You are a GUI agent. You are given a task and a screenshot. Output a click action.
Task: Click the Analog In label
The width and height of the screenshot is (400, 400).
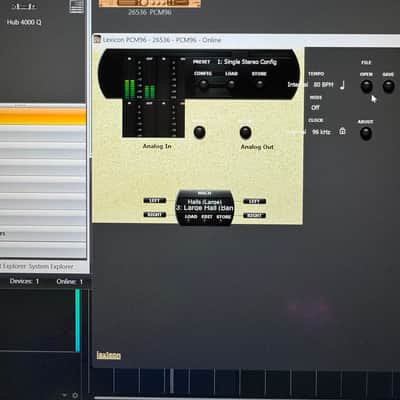tap(157, 146)
